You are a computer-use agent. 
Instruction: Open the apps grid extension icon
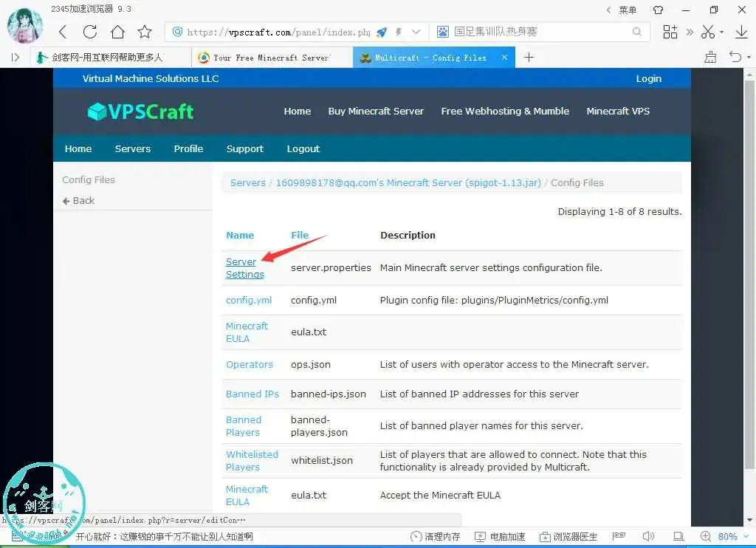[670, 32]
